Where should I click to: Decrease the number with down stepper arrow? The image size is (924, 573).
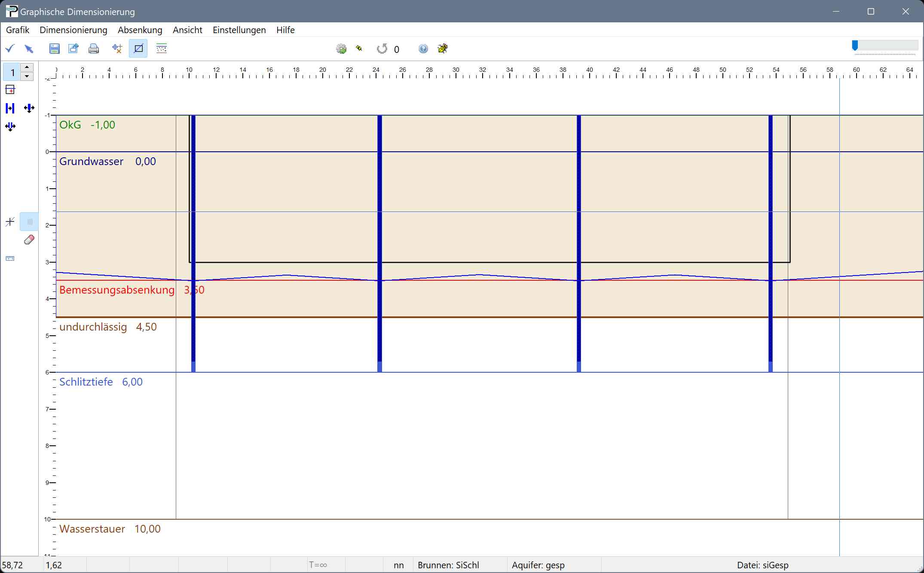27,77
